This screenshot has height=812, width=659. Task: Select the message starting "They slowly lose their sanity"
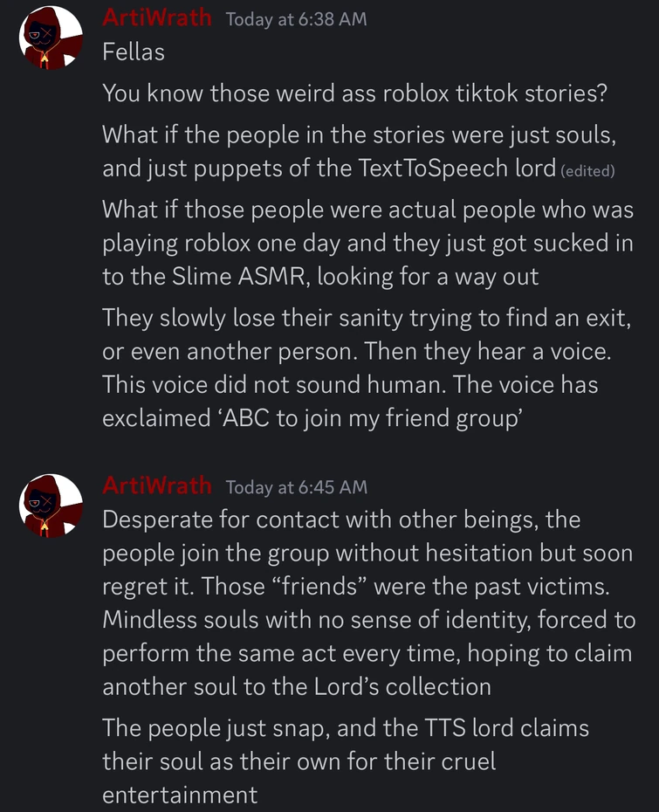coord(365,367)
